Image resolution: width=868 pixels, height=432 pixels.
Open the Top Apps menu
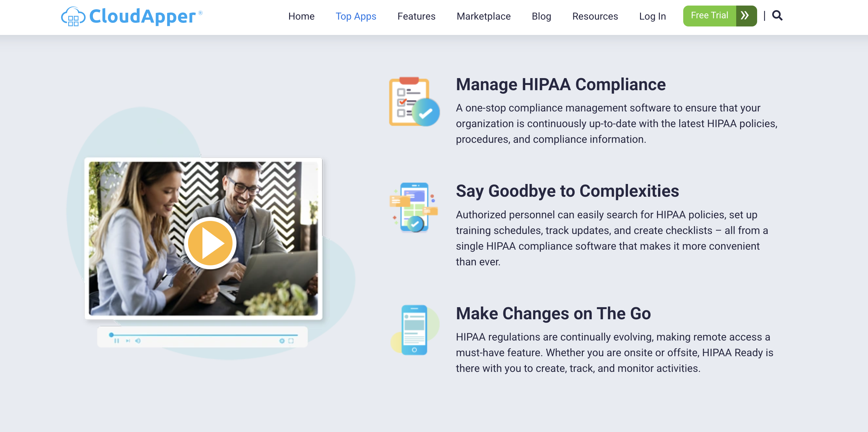356,16
